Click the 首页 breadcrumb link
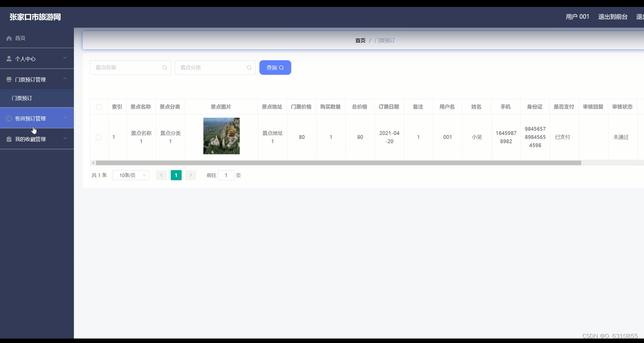 (x=360, y=41)
